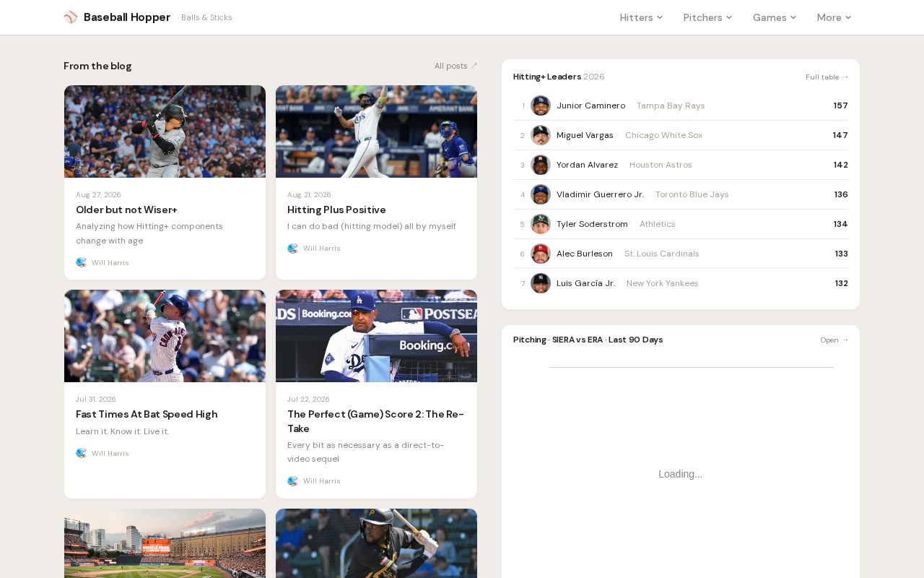The height and width of the screenshot is (578, 924).
Task: Click the Chicago White Sox team name
Action: coord(663,135)
